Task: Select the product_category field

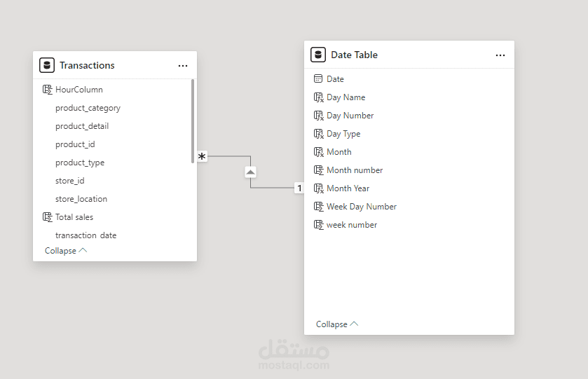Action: point(88,108)
